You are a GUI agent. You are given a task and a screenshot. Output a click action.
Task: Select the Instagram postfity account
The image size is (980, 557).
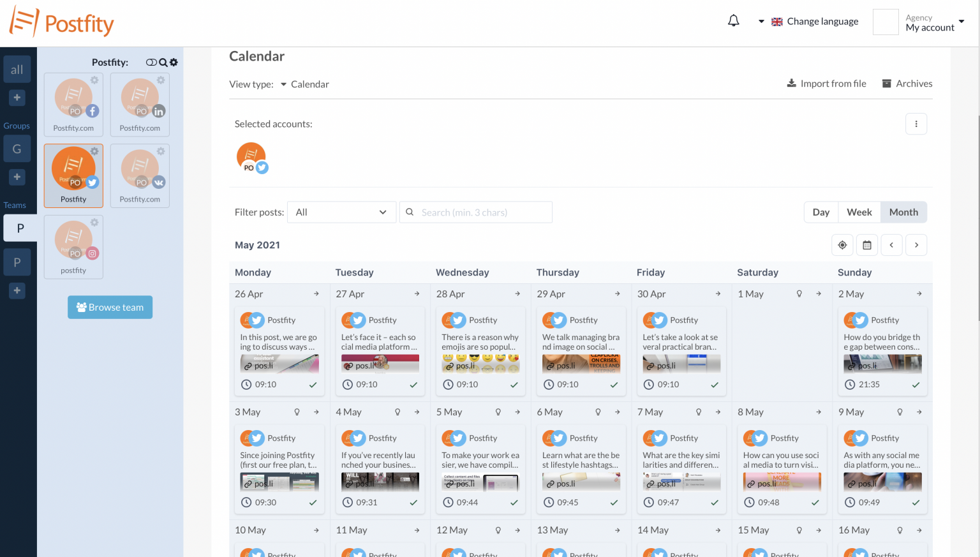[73, 247]
